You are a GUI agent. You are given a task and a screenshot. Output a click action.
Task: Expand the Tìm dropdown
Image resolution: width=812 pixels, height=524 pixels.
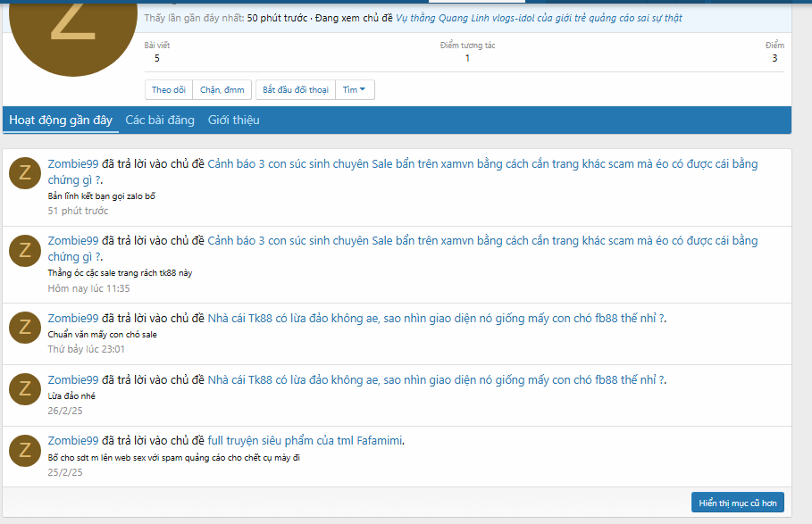pyautogui.click(x=355, y=89)
